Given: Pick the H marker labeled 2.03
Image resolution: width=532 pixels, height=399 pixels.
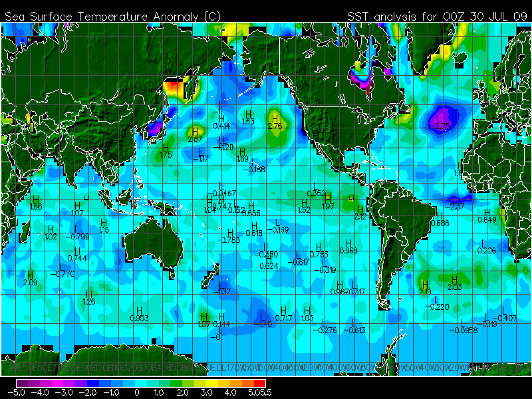Looking at the screenshot, I should pyautogui.click(x=455, y=279).
